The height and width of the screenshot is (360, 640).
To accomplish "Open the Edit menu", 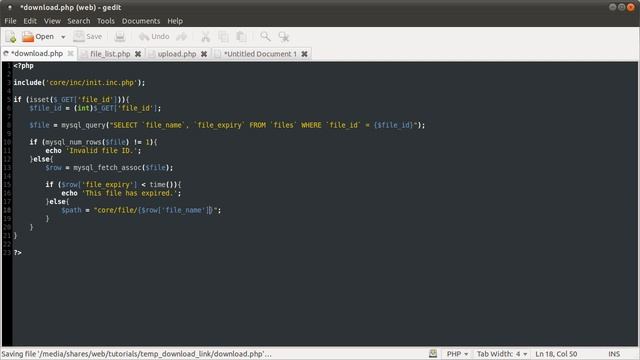I will point(30,21).
